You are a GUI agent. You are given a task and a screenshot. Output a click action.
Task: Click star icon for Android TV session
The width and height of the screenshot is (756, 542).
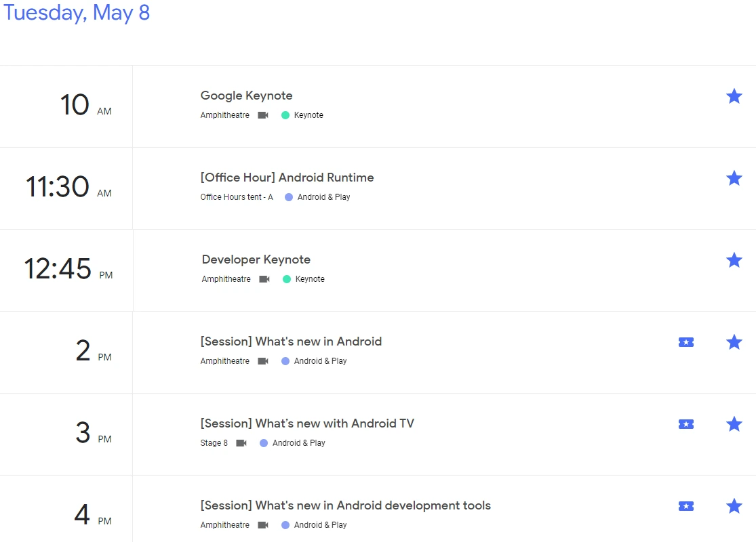734,424
